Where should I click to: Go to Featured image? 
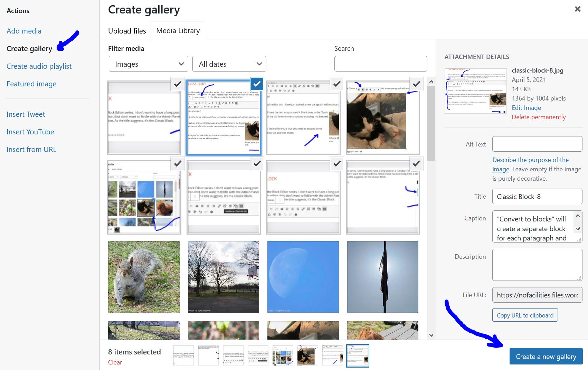click(31, 84)
